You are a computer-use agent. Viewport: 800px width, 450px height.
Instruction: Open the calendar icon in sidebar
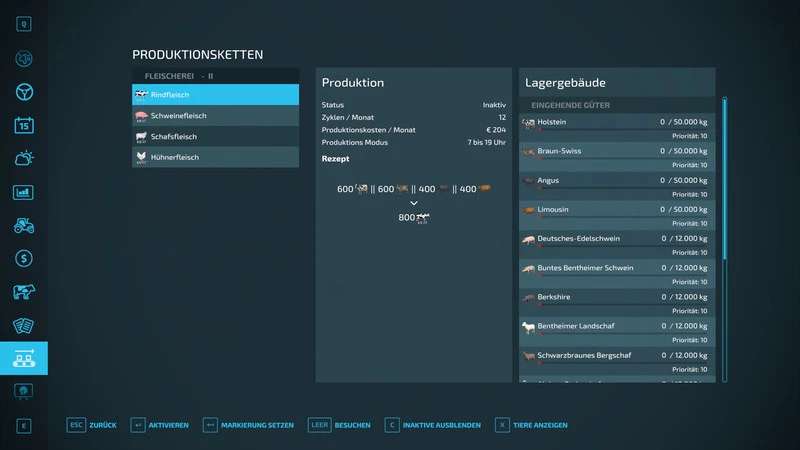tap(24, 125)
